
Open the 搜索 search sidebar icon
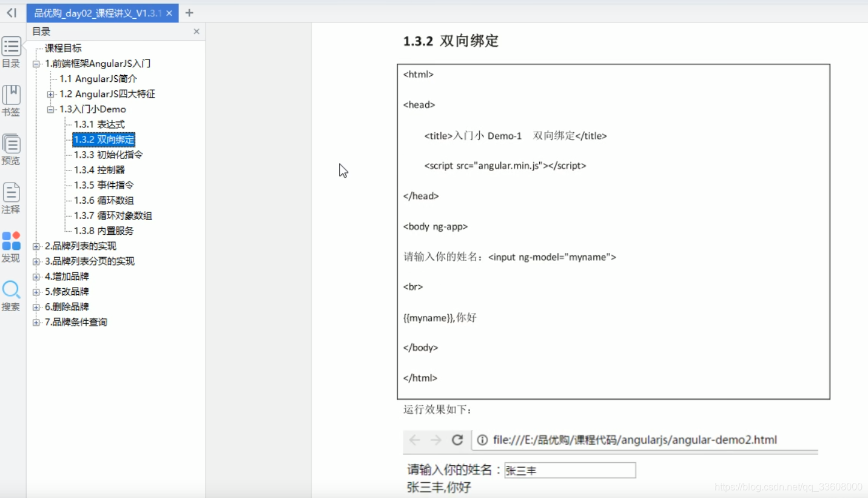(11, 295)
